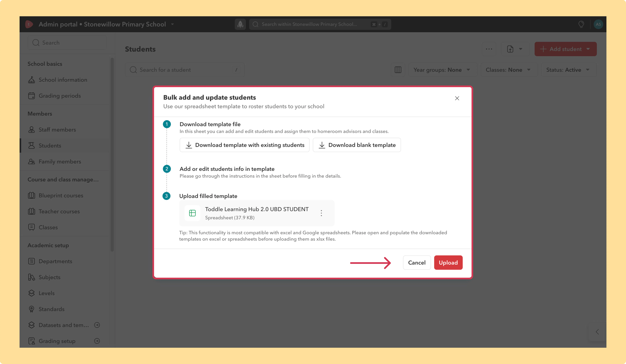The width and height of the screenshot is (626, 364).
Task: Open the arrow beside Datasets and templates
Action: (97, 325)
